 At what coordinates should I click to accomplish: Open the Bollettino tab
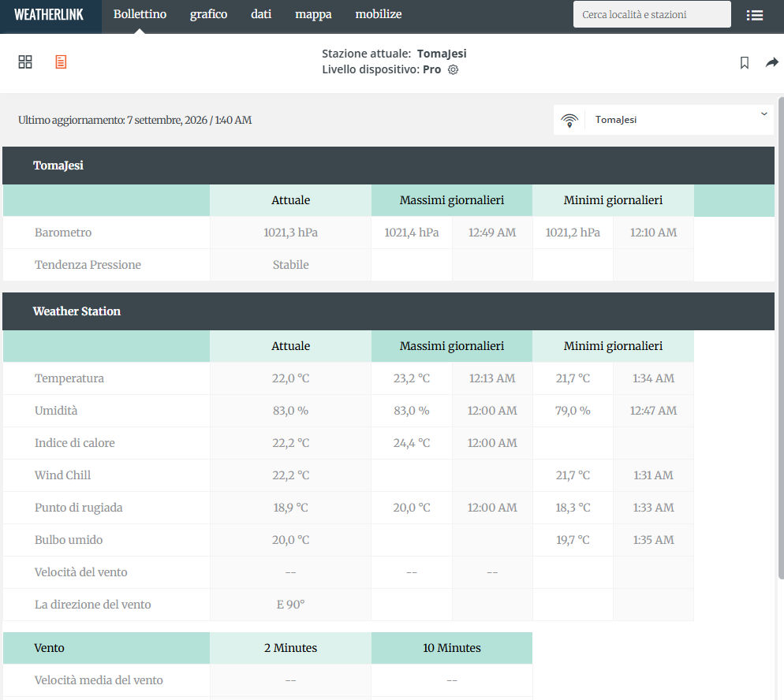140,14
